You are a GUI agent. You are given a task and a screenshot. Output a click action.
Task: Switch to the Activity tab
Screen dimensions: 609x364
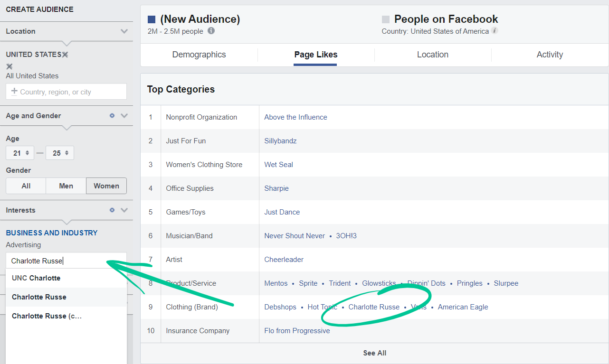point(550,55)
